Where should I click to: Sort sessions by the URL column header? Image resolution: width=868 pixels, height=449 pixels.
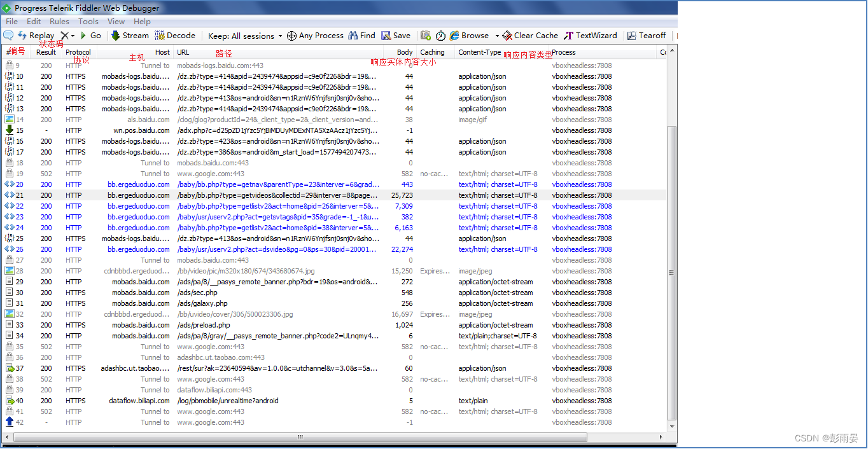coord(278,52)
